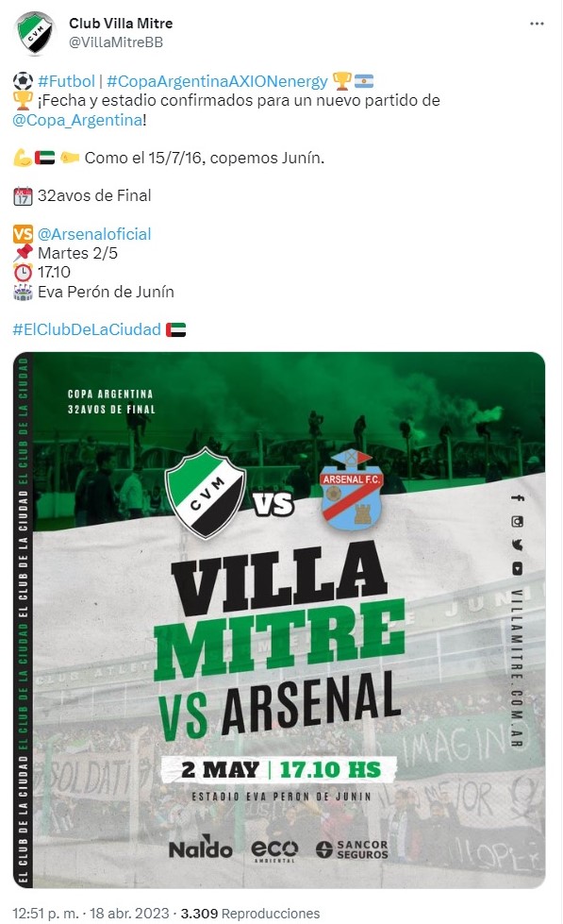Viewport: 563px width, 924px height.
Task: Click the Instagram icon on the poster
Action: pos(517,522)
